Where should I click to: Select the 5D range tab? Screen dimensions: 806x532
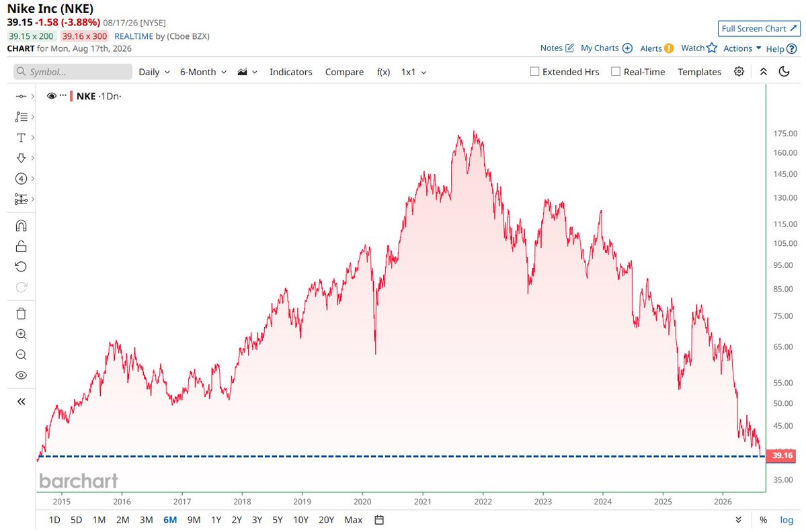pos(76,520)
